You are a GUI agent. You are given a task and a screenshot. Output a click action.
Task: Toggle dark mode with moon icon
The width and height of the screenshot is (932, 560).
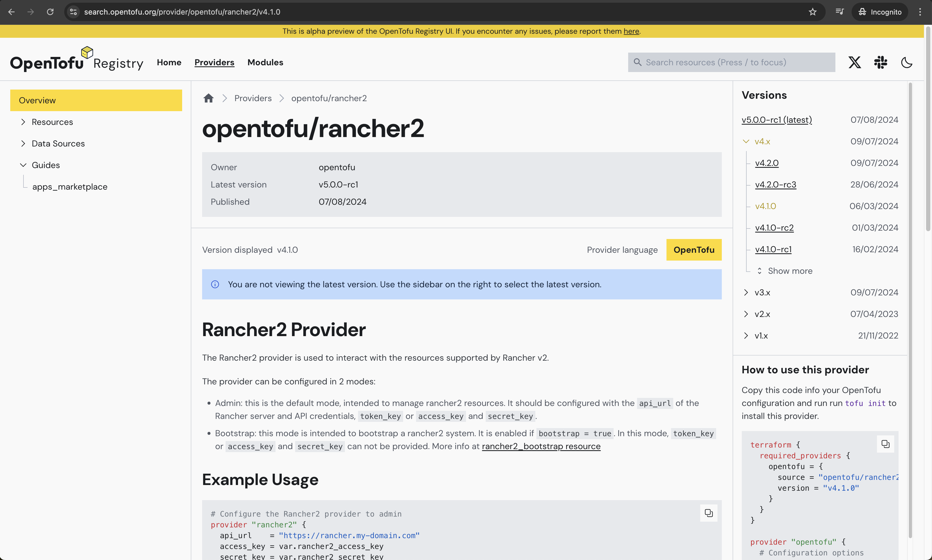click(x=906, y=62)
